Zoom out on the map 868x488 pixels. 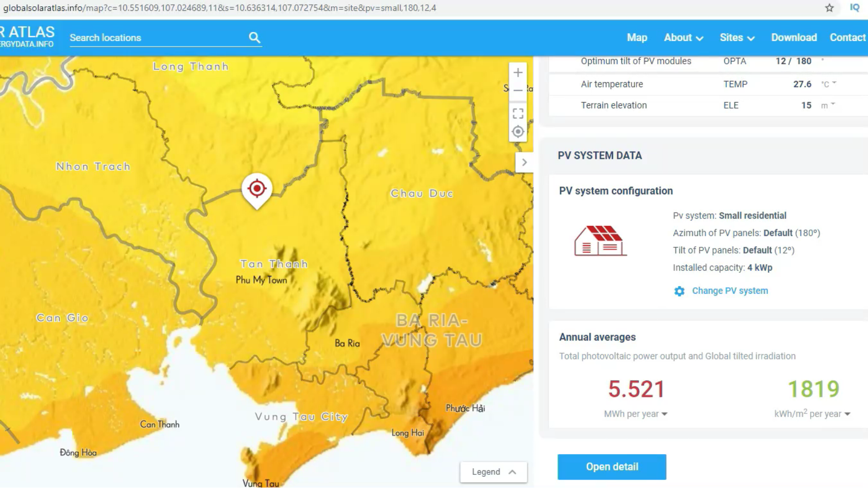click(518, 90)
